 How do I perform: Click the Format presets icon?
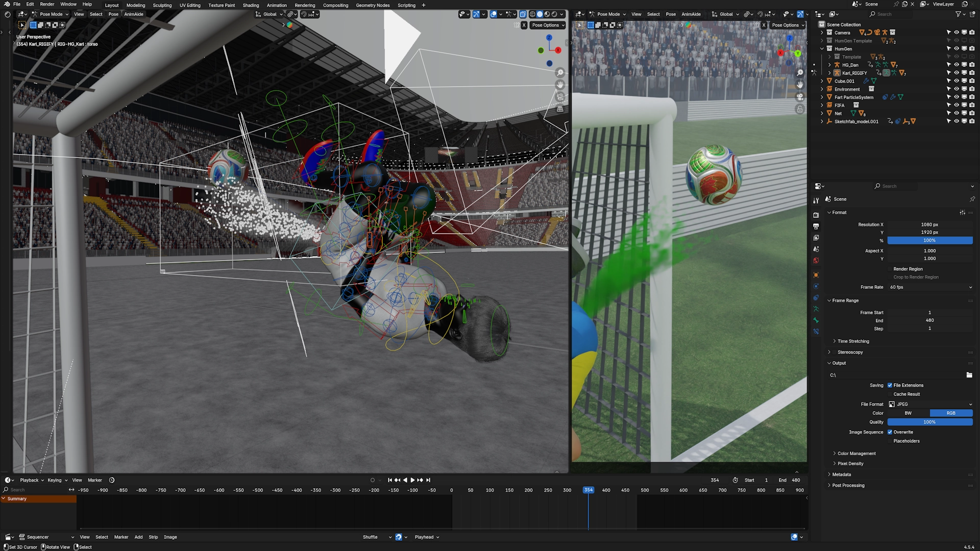962,213
